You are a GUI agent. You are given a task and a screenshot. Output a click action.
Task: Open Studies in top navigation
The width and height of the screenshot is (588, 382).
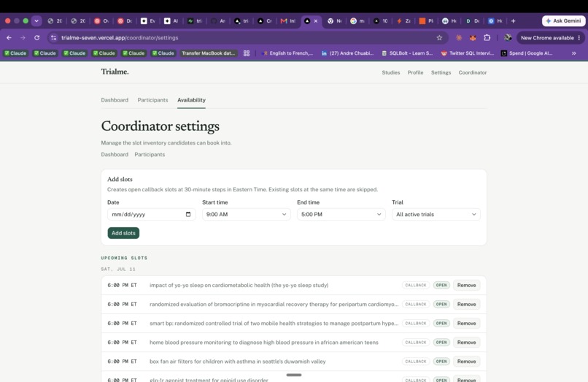(x=391, y=72)
